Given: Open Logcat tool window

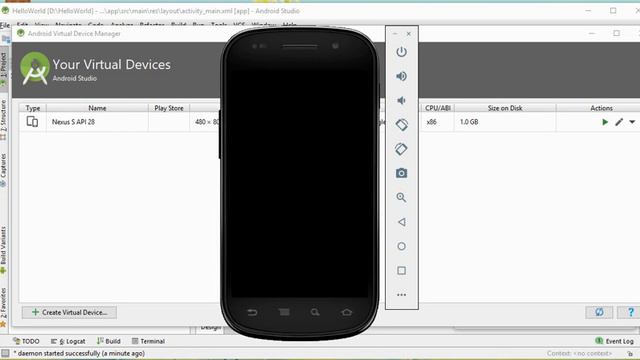Looking at the screenshot, I should coord(68,341).
